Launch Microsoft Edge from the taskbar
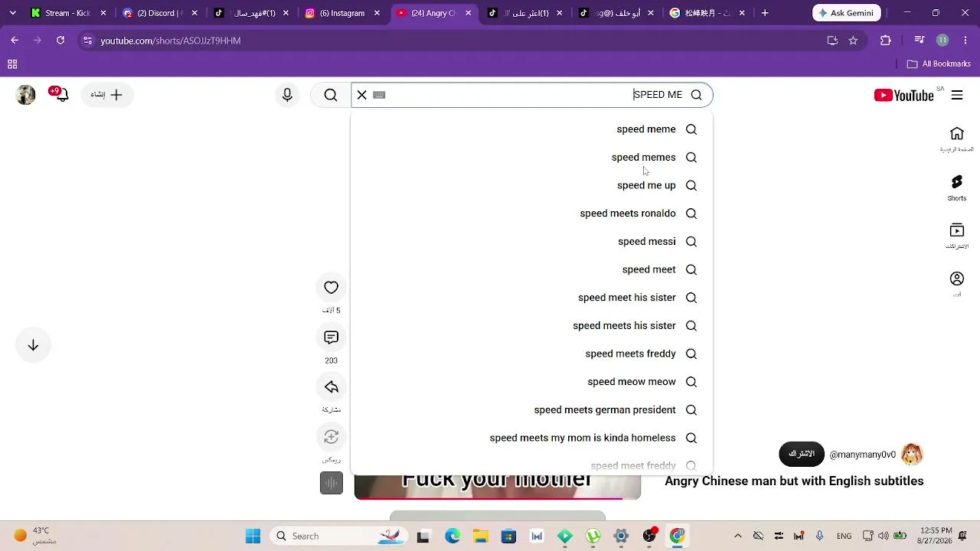Screen dimensions: 980x551 point(452,536)
